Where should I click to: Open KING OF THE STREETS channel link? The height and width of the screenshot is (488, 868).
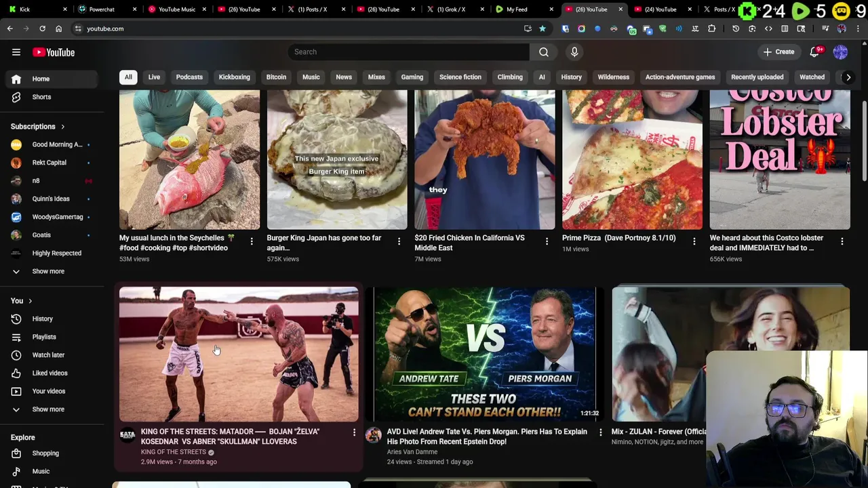point(174,452)
